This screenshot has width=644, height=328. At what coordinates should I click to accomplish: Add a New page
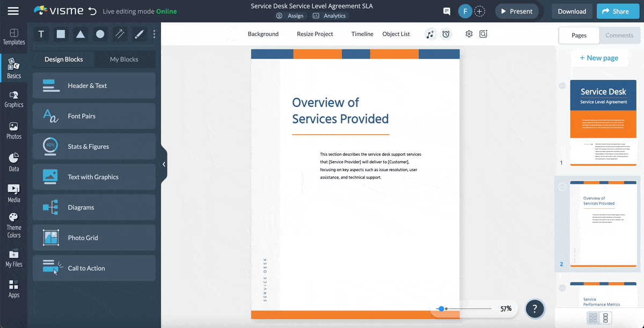(599, 57)
